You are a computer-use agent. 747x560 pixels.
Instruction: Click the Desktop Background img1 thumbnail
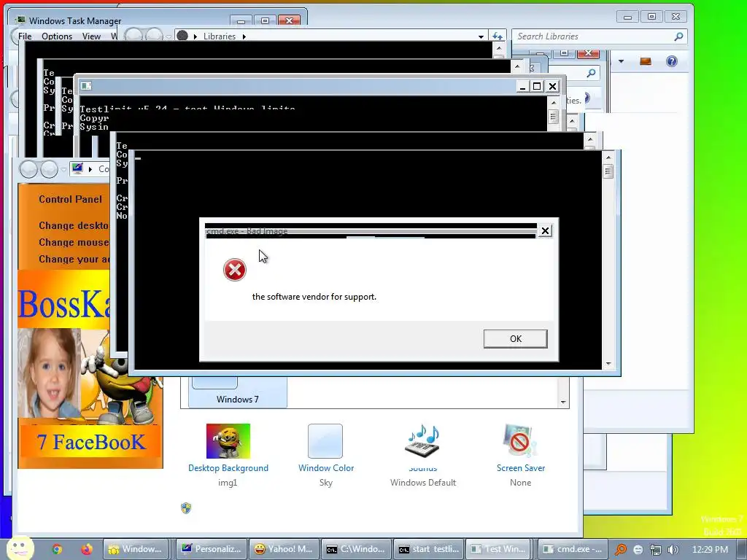(228, 441)
